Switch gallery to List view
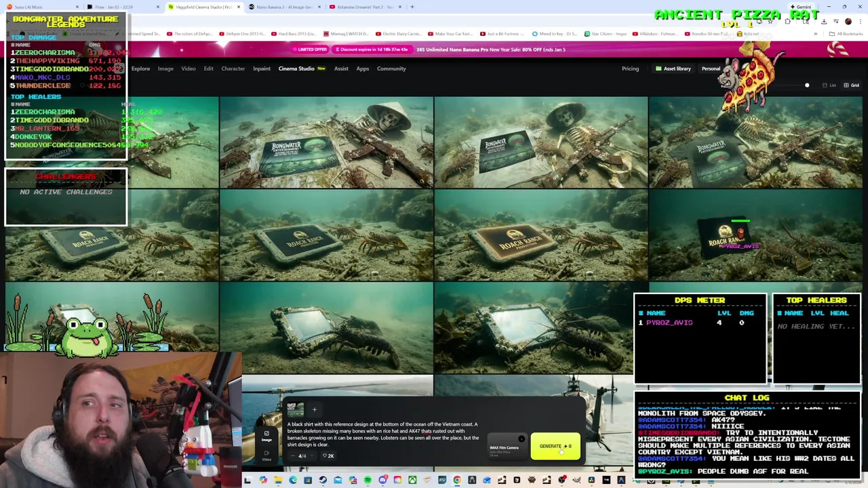This screenshot has width=868, height=488. coord(829,85)
